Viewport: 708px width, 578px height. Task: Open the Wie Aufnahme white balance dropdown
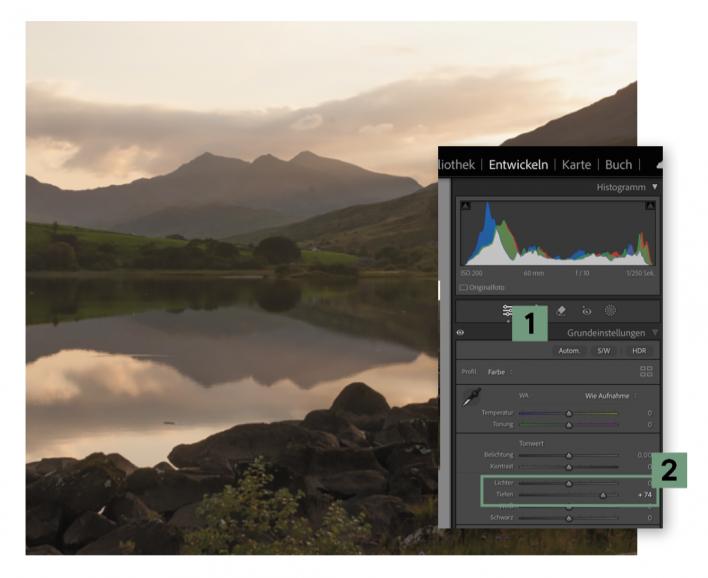tap(610, 396)
